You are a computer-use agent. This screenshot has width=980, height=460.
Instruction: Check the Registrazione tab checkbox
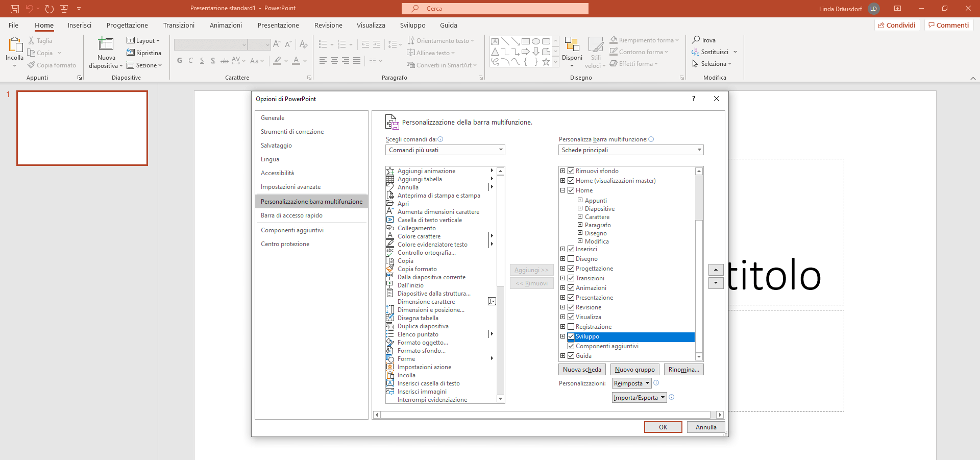pos(571,327)
